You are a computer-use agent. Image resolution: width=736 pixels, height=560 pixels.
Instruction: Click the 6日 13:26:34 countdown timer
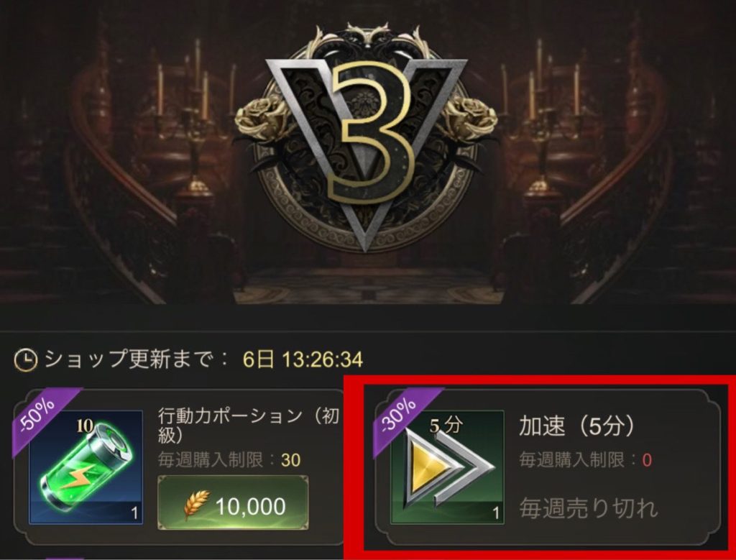303,360
